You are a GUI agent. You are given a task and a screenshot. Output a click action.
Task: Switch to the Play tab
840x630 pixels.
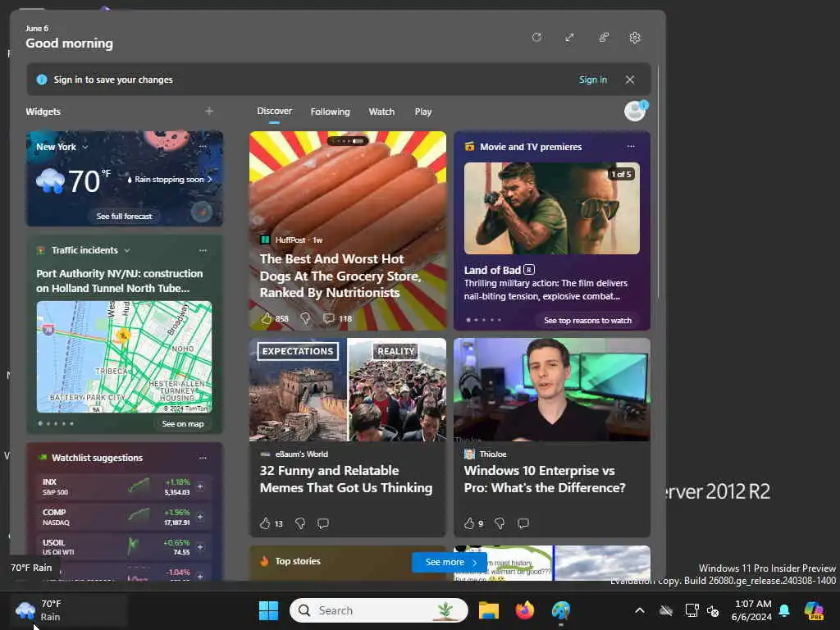[422, 112]
